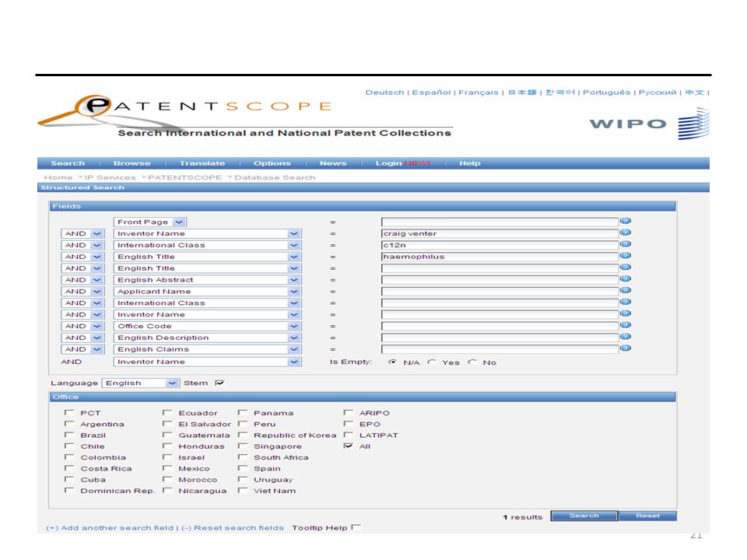
Task: Switch language to Deutsch
Action: pos(384,93)
